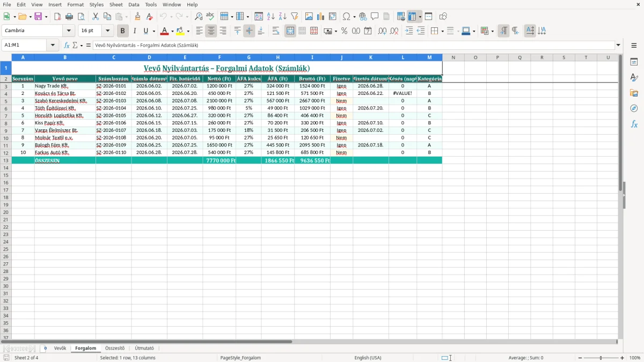644x362 pixels.
Task: Click the Format as Percent icon
Action: point(345,31)
